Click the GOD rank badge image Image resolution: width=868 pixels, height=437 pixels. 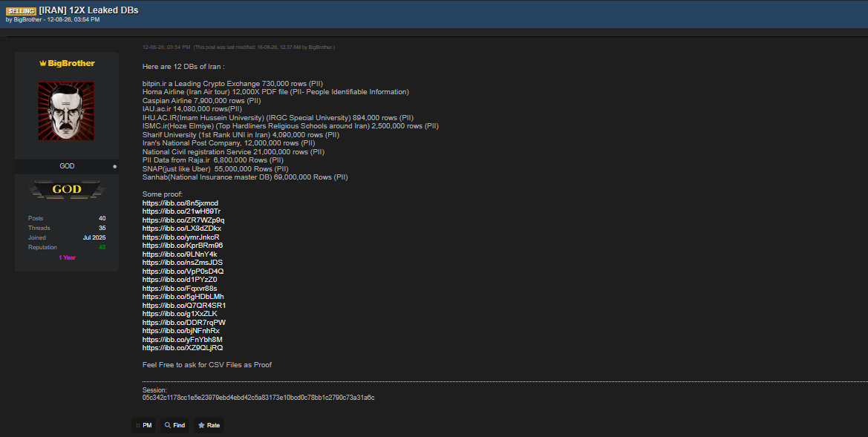(66, 189)
